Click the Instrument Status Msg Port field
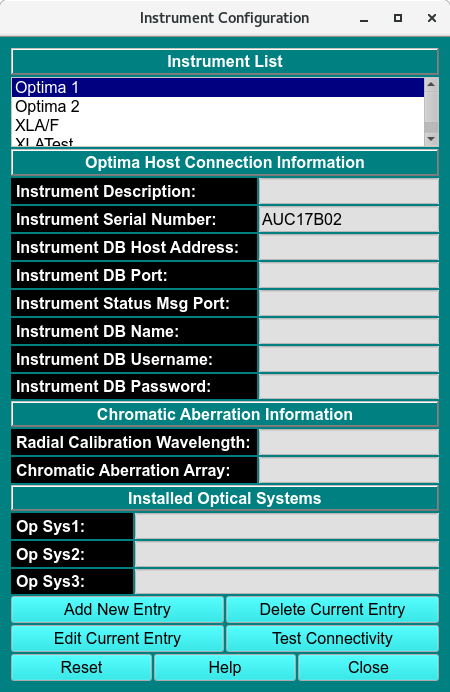This screenshot has height=692, width=450. 349,303
